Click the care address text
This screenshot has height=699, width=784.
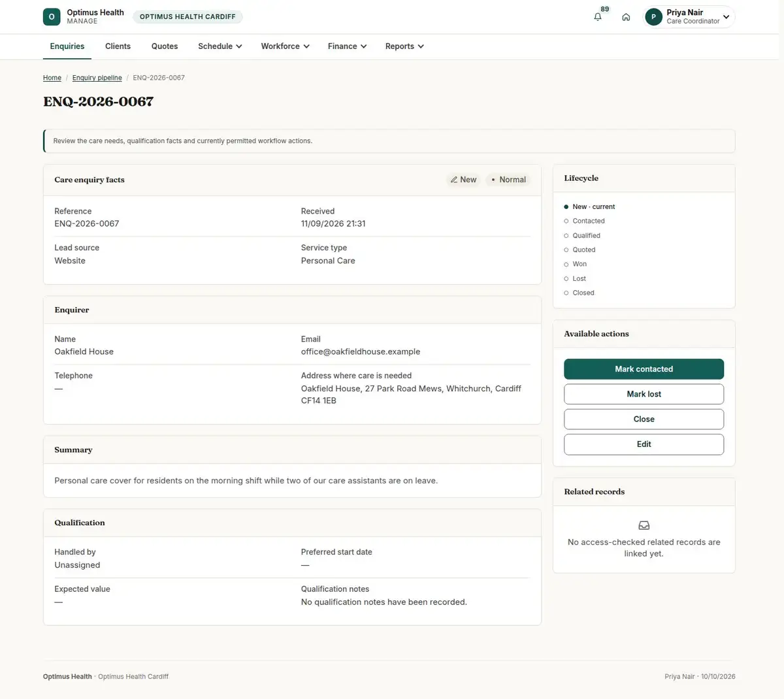pyautogui.click(x=411, y=395)
